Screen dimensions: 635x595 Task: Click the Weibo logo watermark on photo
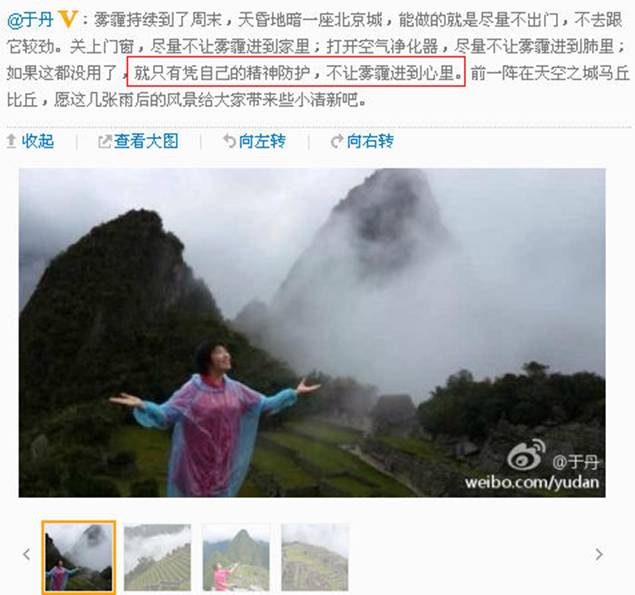(x=526, y=455)
